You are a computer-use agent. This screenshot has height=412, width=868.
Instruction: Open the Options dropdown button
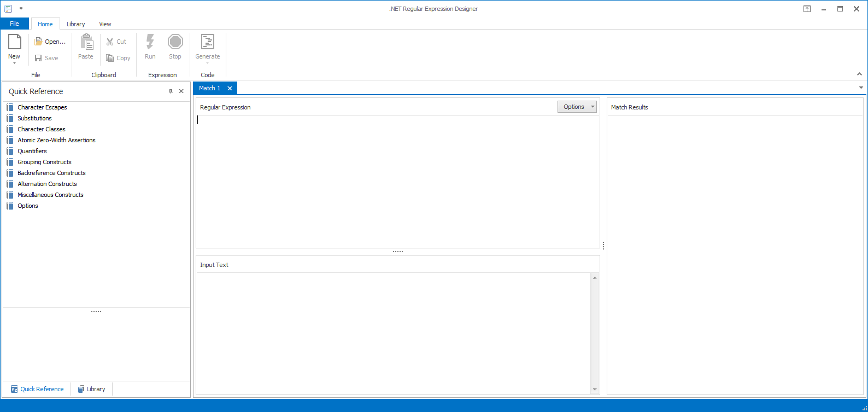click(577, 107)
